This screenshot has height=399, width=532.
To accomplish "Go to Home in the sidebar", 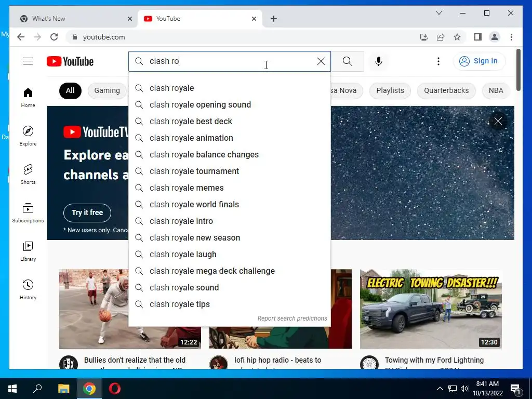I will tap(28, 98).
